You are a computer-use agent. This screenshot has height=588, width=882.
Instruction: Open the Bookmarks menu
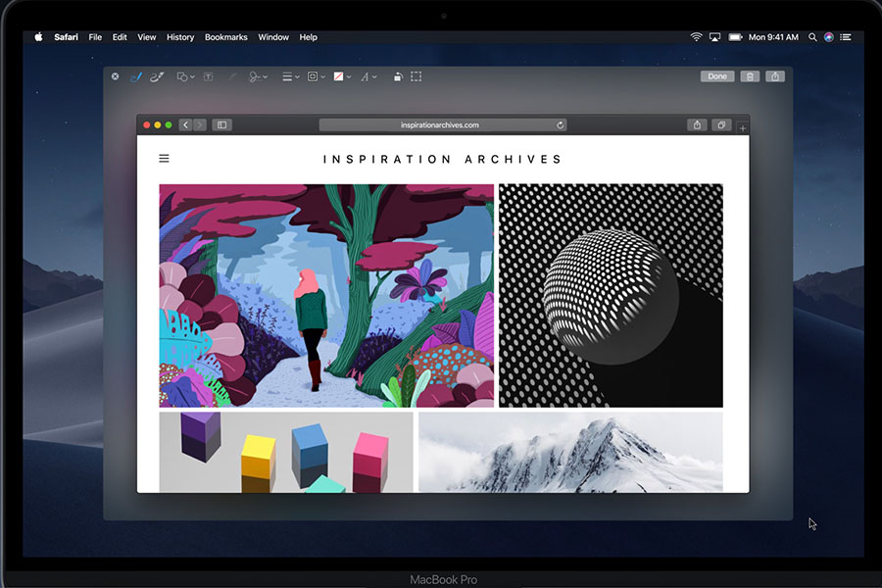pos(226,37)
